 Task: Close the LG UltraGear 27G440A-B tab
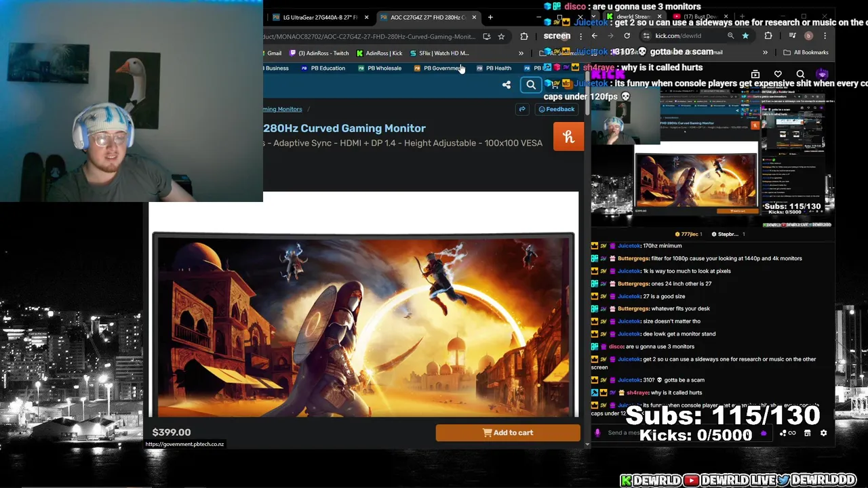pos(367,18)
